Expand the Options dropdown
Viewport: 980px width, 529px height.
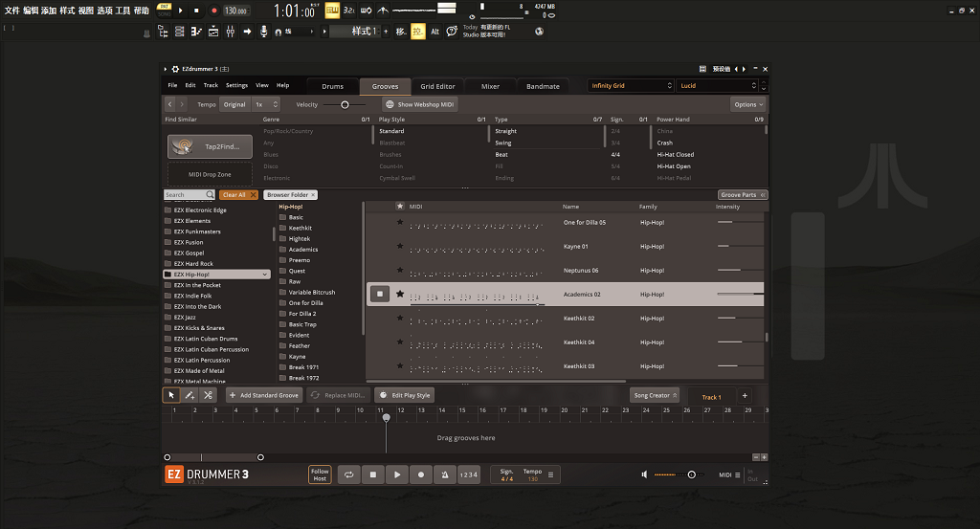pyautogui.click(x=747, y=104)
